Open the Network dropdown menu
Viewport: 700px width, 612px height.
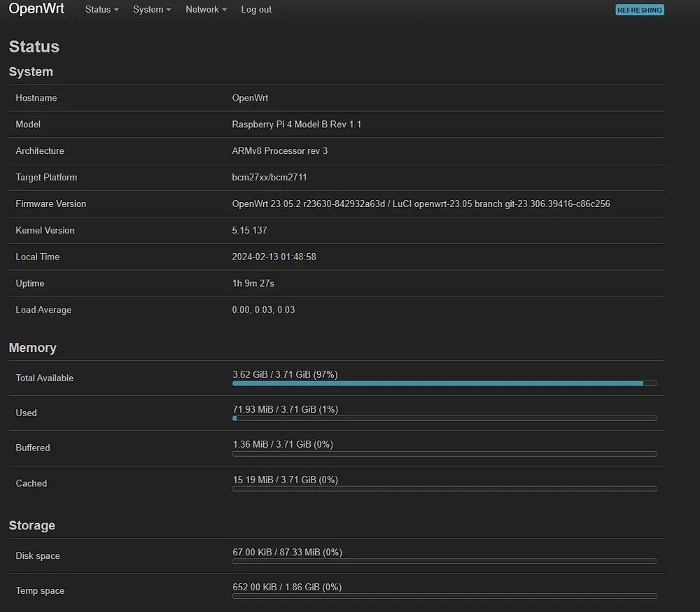tap(206, 9)
